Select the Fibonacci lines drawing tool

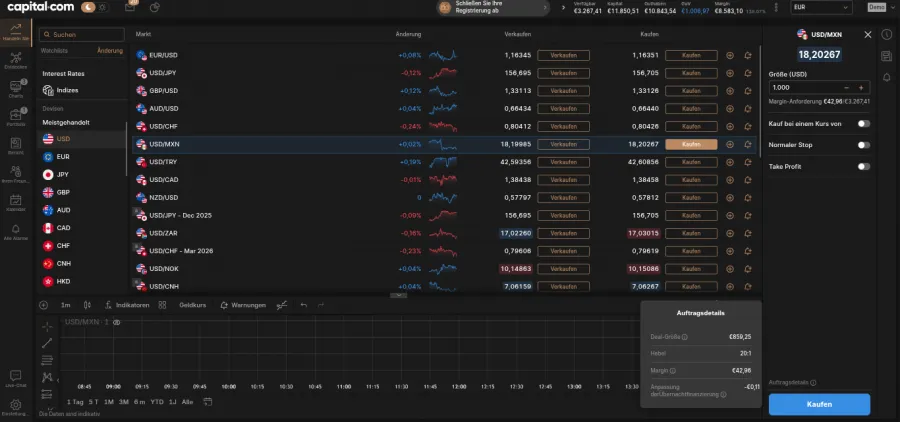pyautogui.click(x=47, y=360)
